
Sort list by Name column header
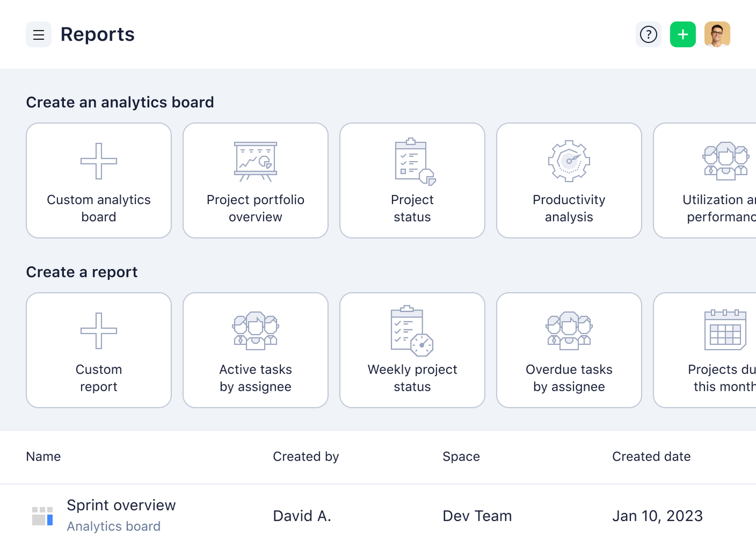click(43, 456)
